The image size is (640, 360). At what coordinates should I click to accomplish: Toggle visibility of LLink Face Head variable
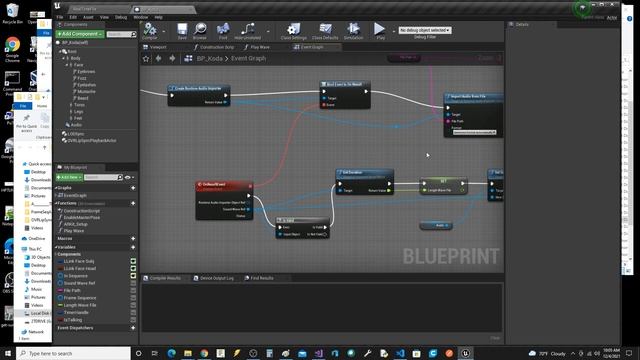click(x=133, y=269)
